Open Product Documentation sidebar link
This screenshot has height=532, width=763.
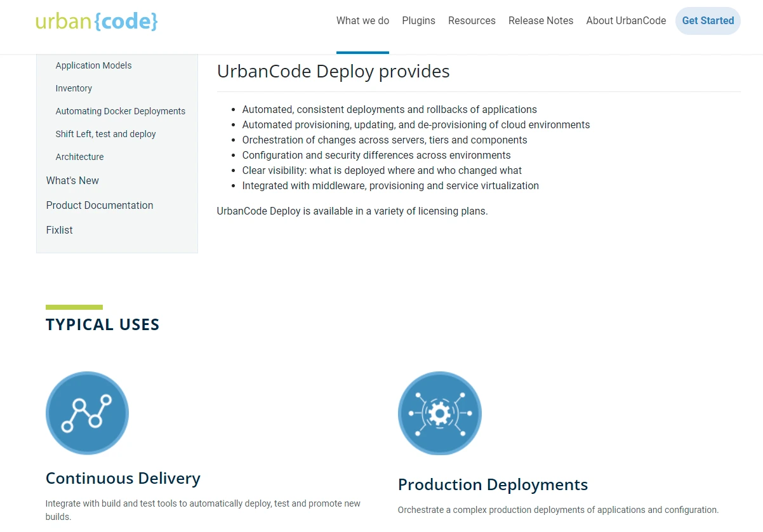coord(100,205)
